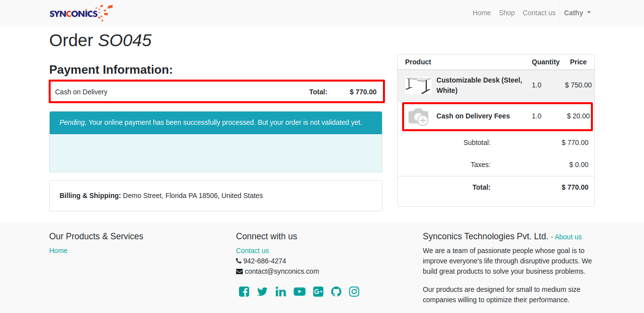
Task: Open the About us link
Action: 568,237
